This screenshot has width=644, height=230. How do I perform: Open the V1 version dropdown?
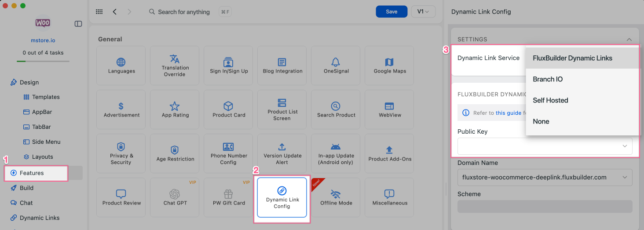coord(423,12)
